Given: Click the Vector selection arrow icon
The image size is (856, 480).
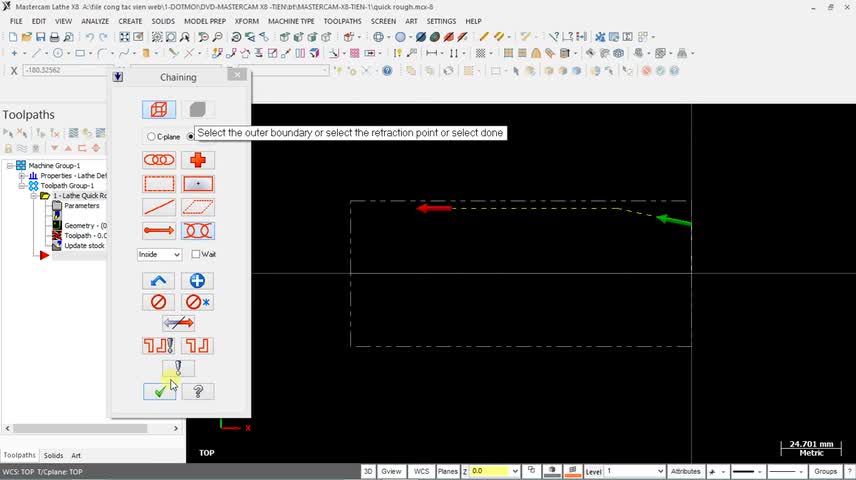Looking at the screenshot, I should pyautogui.click(x=160, y=231).
